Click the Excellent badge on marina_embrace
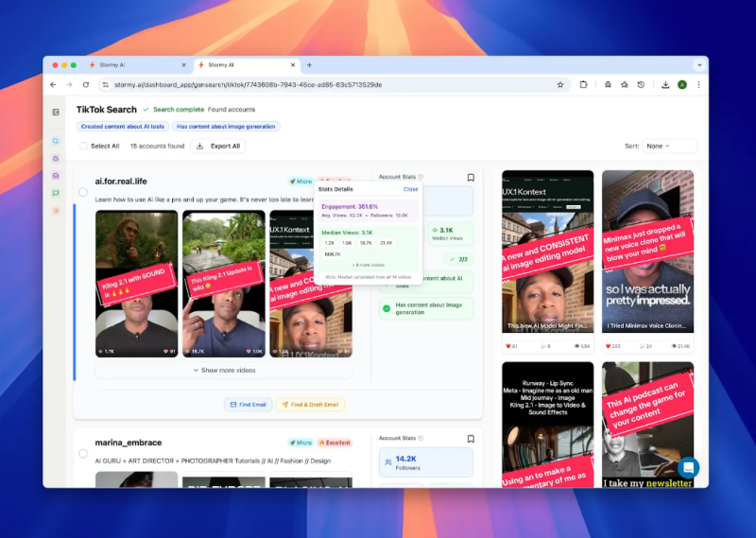 coord(335,443)
